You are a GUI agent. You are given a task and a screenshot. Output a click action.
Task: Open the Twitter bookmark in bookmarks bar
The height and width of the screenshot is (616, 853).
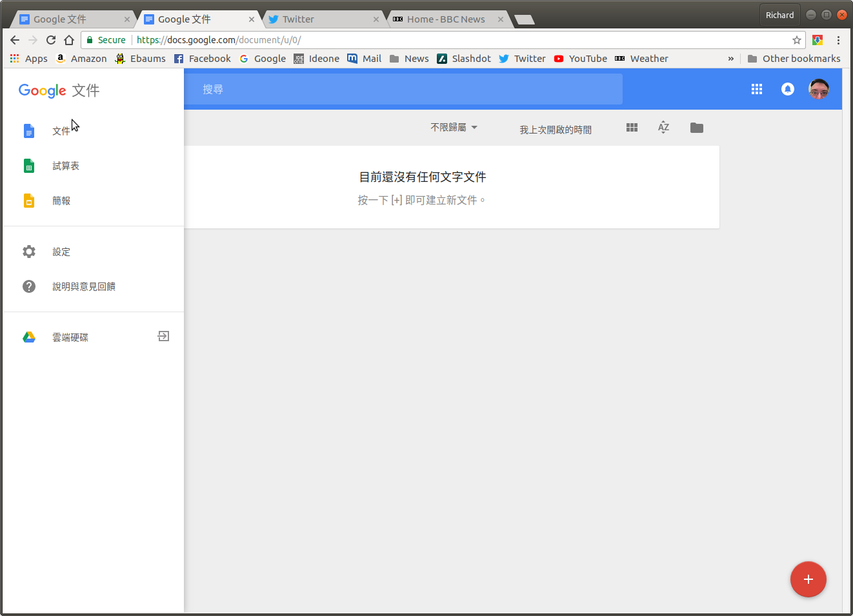(522, 59)
